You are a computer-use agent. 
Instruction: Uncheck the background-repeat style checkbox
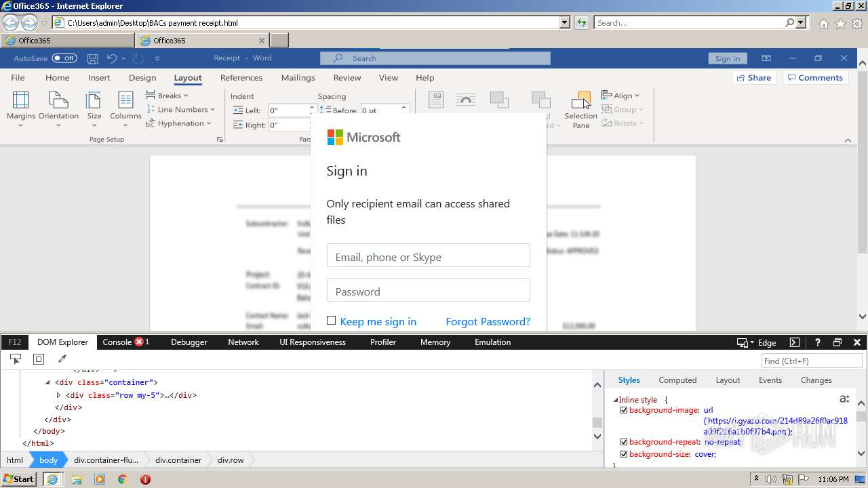click(624, 442)
